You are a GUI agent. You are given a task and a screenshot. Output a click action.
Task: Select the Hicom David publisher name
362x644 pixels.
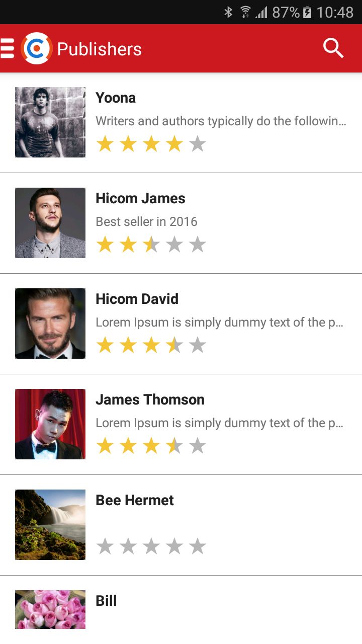(137, 299)
